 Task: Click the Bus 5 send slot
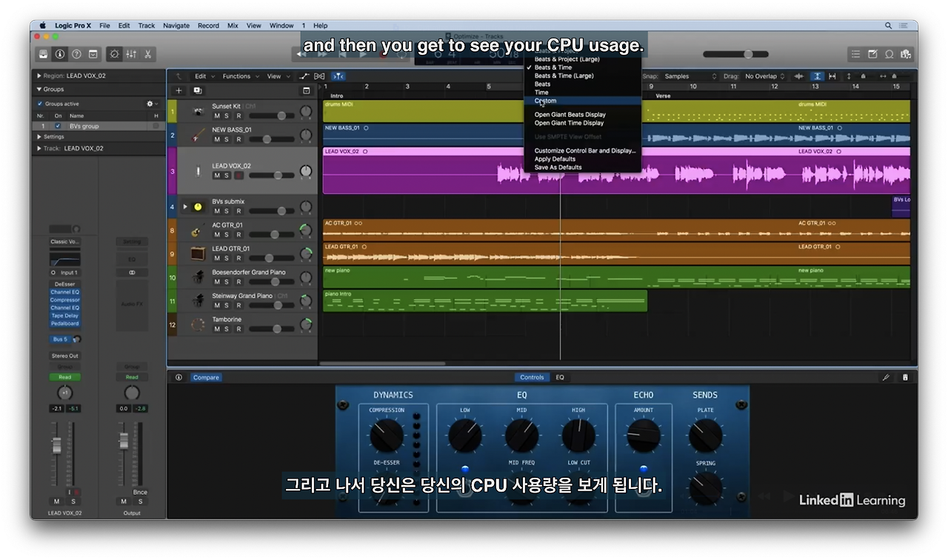click(60, 339)
